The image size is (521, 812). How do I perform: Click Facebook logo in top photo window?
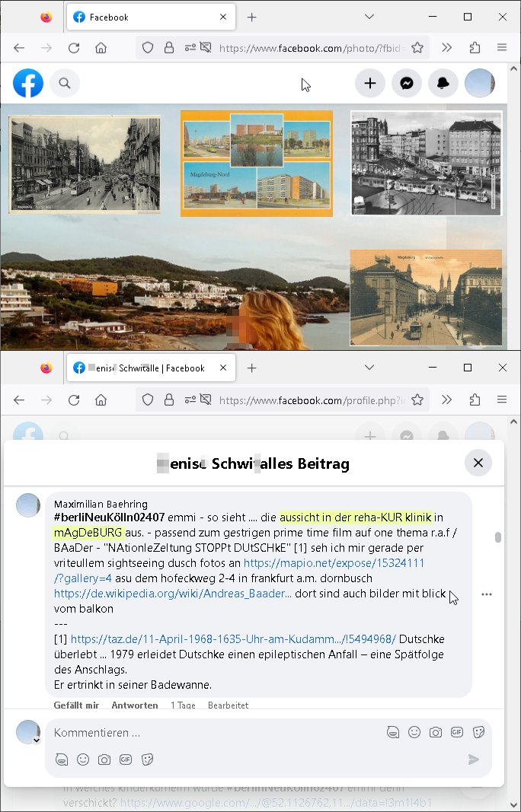[28, 83]
